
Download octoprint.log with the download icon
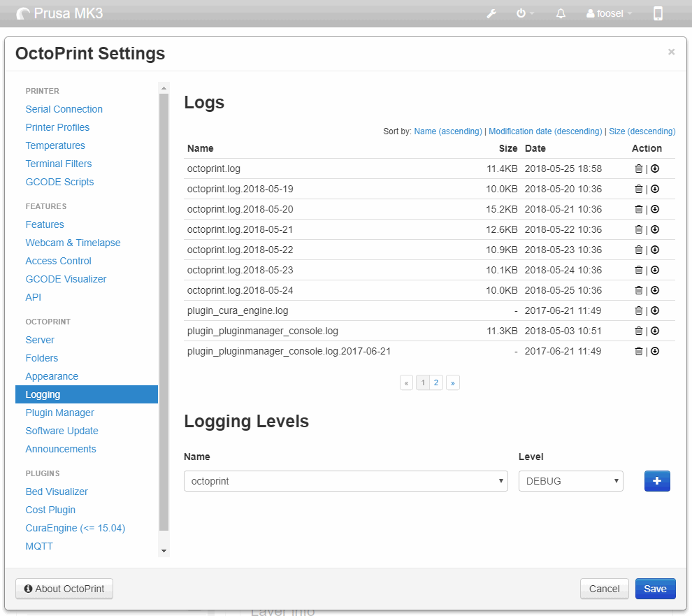(655, 169)
